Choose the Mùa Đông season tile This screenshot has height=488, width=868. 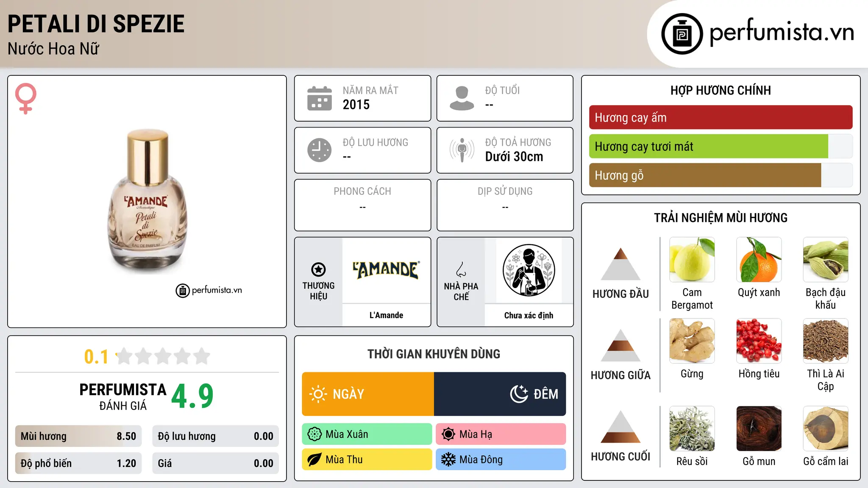(x=501, y=460)
